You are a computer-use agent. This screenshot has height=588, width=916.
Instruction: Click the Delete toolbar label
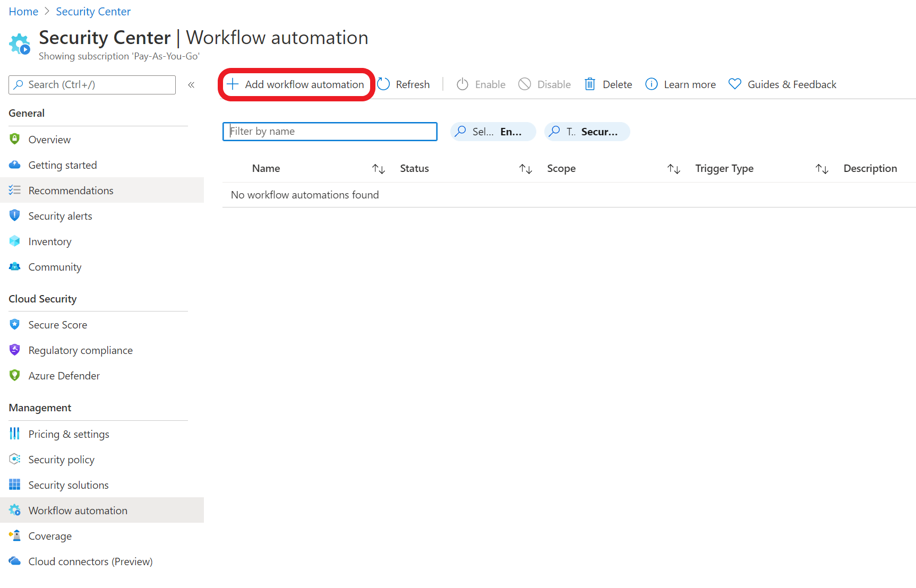[x=617, y=84]
